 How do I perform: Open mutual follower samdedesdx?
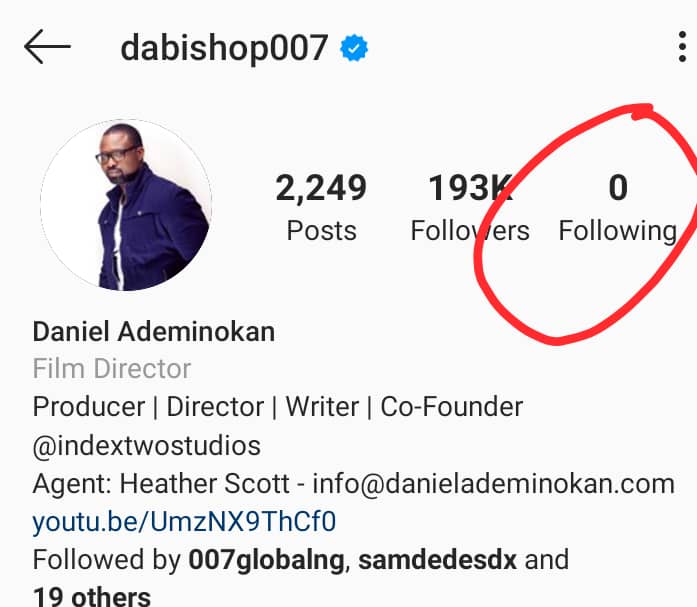click(437, 560)
